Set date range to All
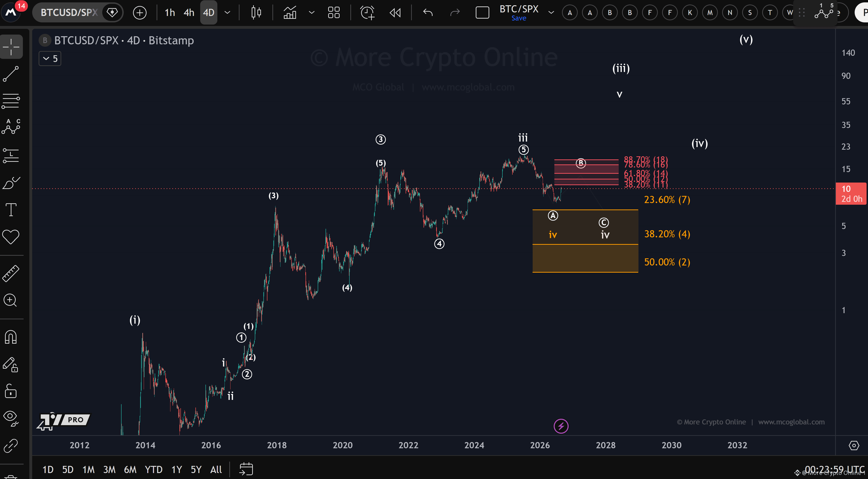 click(216, 469)
